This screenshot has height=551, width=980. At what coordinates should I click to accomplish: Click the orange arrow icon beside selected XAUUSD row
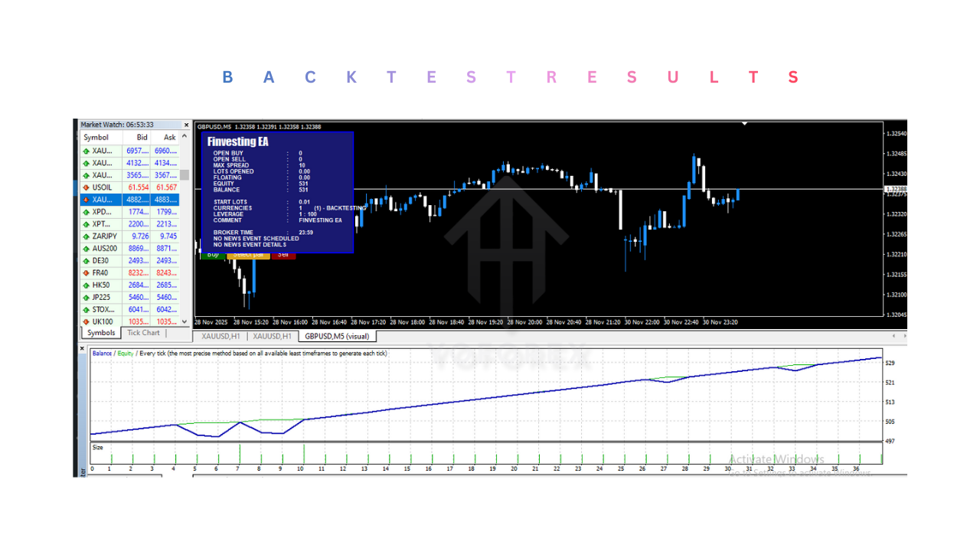point(86,199)
